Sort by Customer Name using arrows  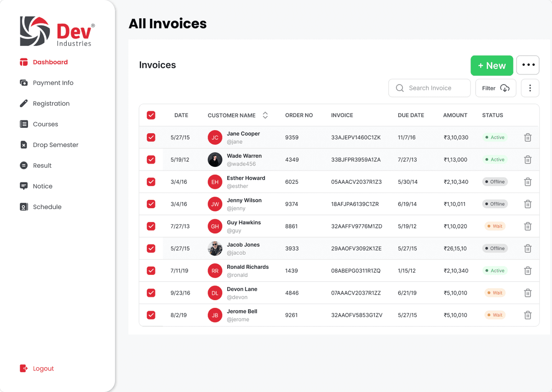tap(265, 115)
